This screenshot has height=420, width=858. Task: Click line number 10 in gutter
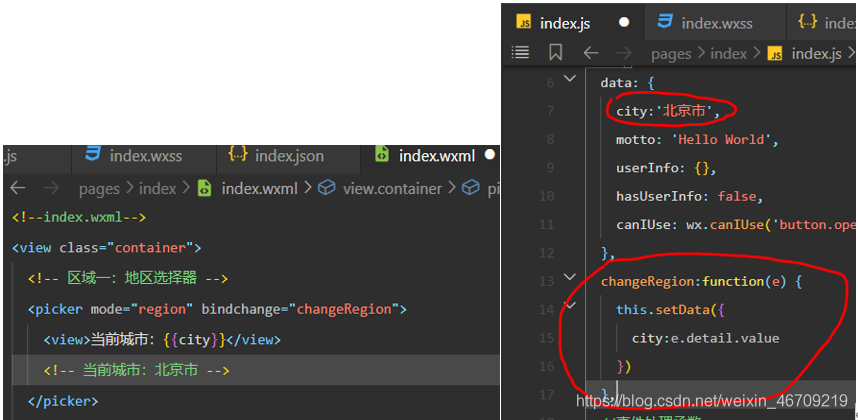pyautogui.click(x=547, y=196)
